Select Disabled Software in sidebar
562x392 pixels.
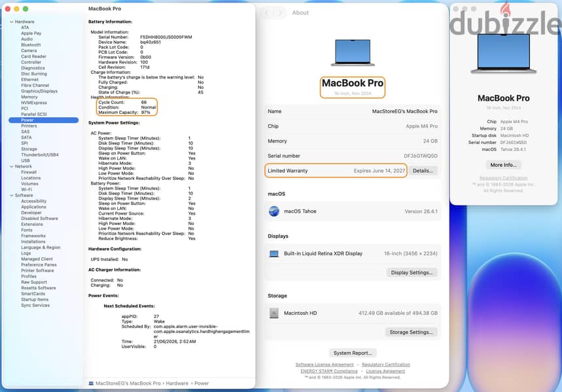click(x=39, y=219)
